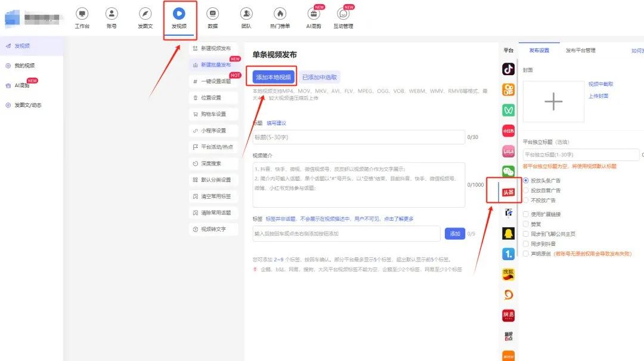Viewport: 644px width, 361px height.
Task: Check the 同步到抖音 option
Action: (x=526, y=244)
